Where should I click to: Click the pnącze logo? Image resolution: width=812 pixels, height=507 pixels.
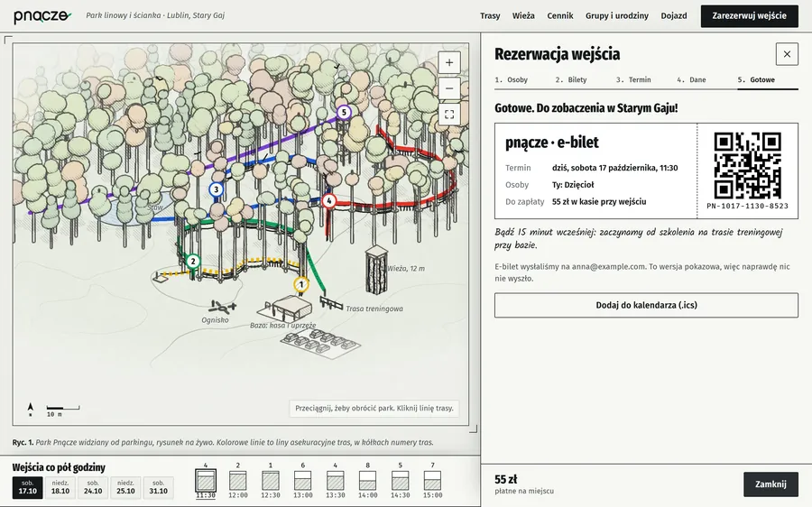pos(42,16)
